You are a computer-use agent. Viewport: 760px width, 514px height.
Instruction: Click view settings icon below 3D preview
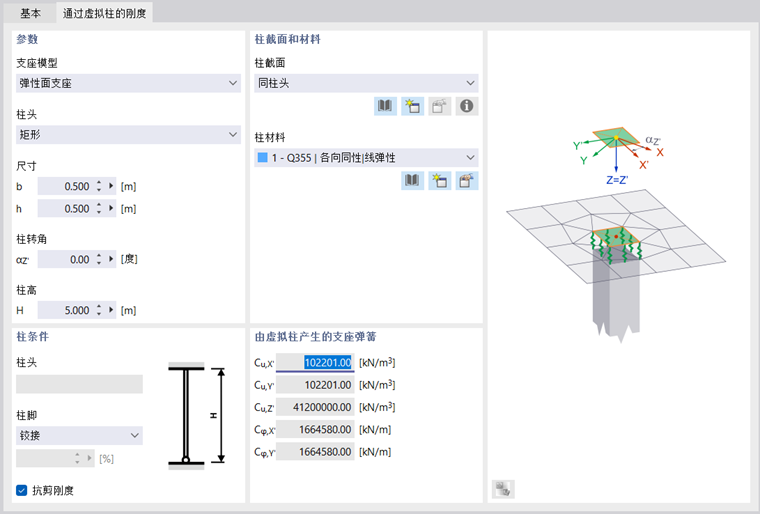pyautogui.click(x=503, y=489)
